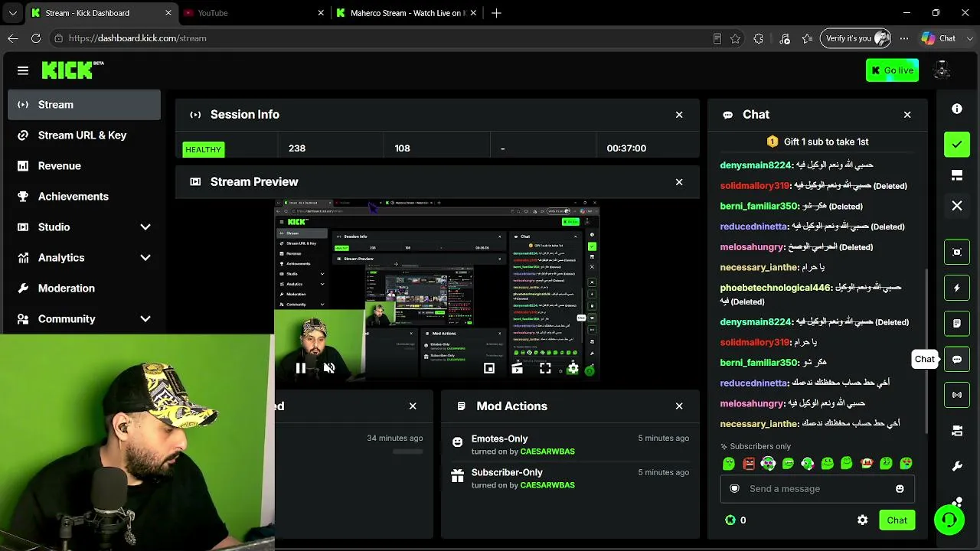
Task: Click the green checkmark toolbar button
Action: pyautogui.click(x=957, y=144)
